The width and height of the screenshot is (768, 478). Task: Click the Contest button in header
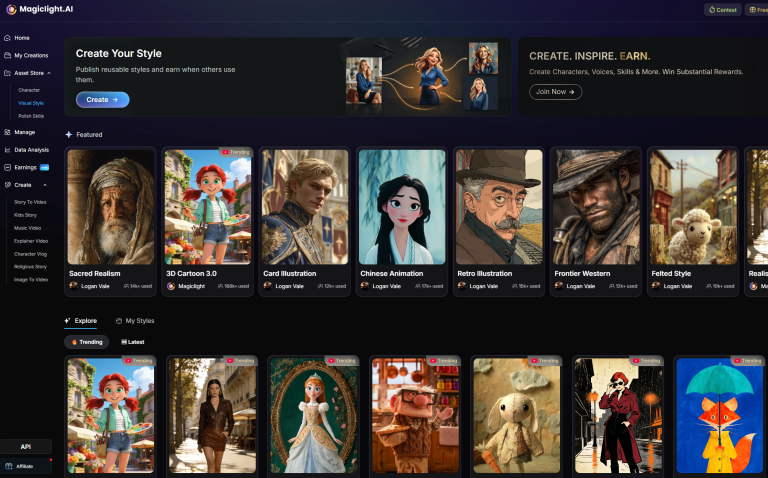point(722,10)
